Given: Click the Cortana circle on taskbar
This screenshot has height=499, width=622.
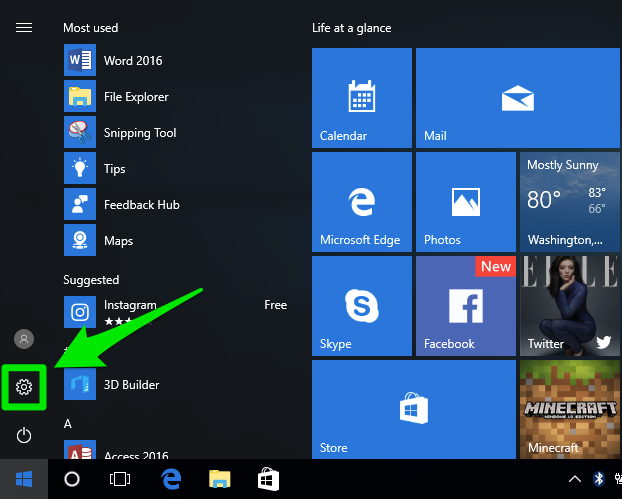Looking at the screenshot, I should (x=72, y=479).
